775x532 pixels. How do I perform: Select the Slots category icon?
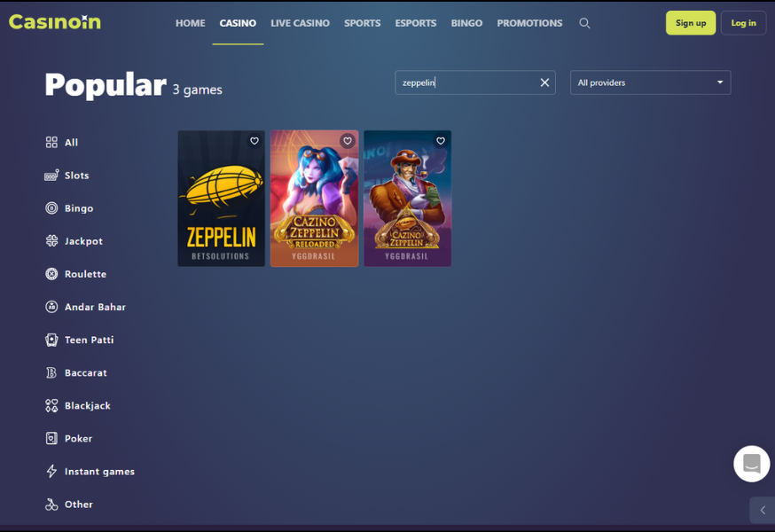pos(51,176)
